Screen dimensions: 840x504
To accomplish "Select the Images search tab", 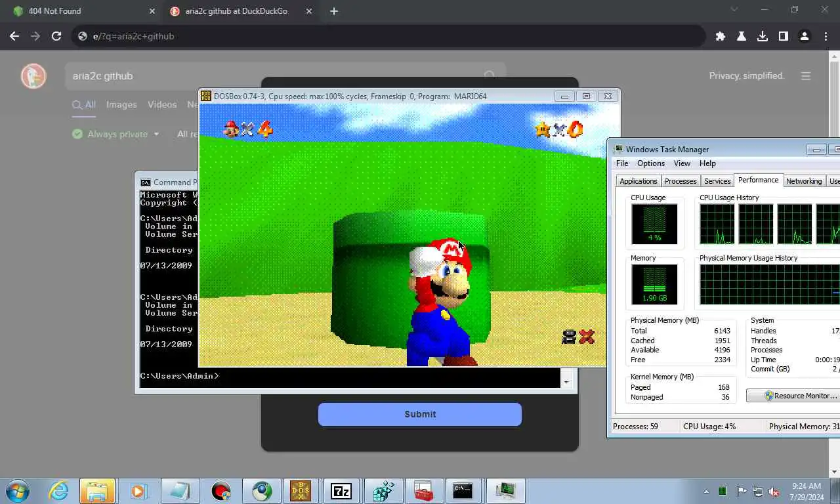I will [121, 104].
